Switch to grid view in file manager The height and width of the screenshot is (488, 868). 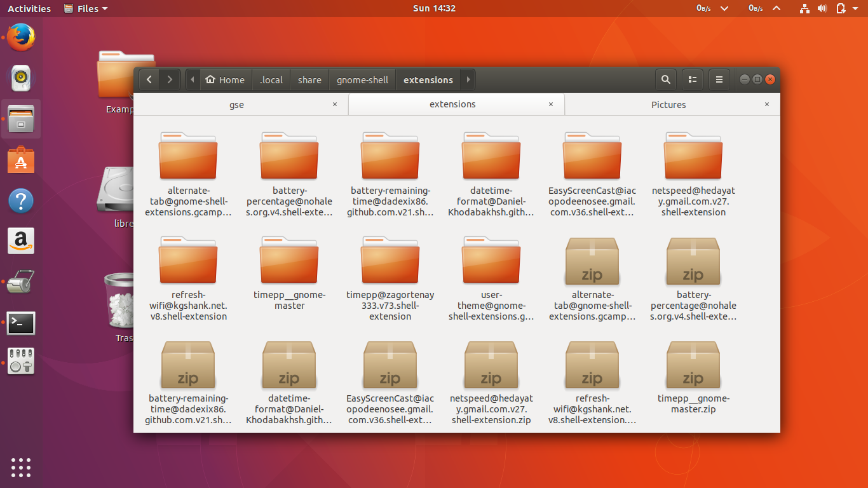tap(692, 79)
